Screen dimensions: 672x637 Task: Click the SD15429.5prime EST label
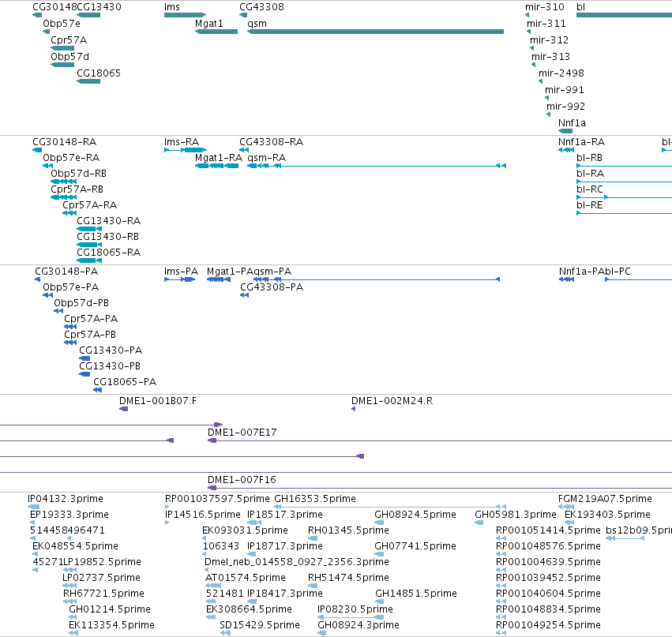coord(260,625)
